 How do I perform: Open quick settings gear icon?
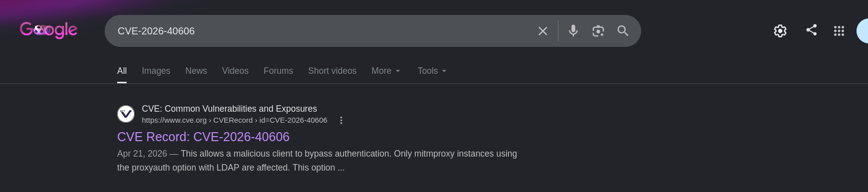coord(780,31)
